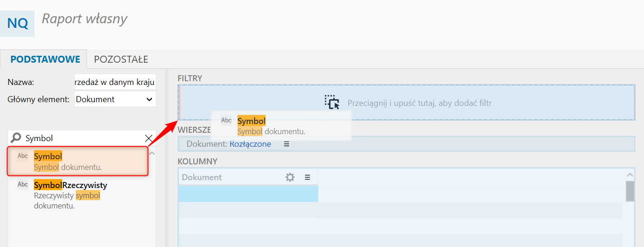This screenshot has width=644, height=247.
Task: Click the magnifier search icon
Action: click(16, 138)
